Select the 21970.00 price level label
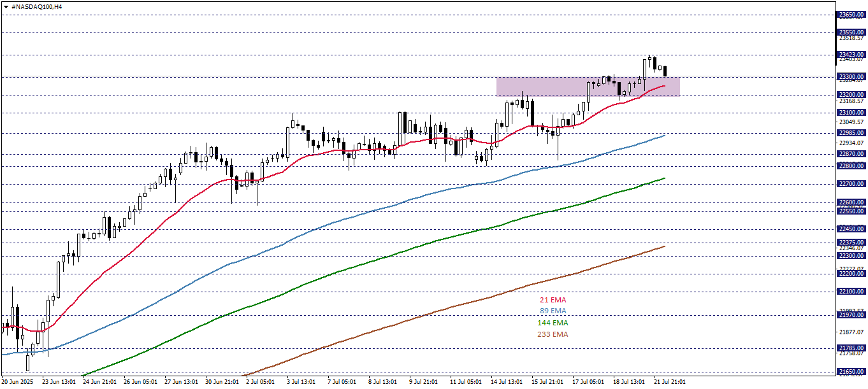The height and width of the screenshot is (389, 868). click(851, 315)
